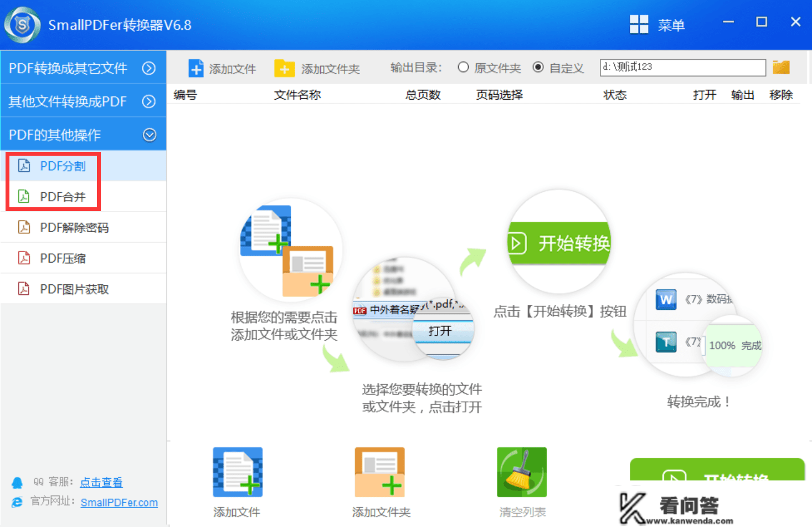This screenshot has height=527, width=812.
Task: Expand PDF转换成其它文件 arrow
Action: [148, 68]
